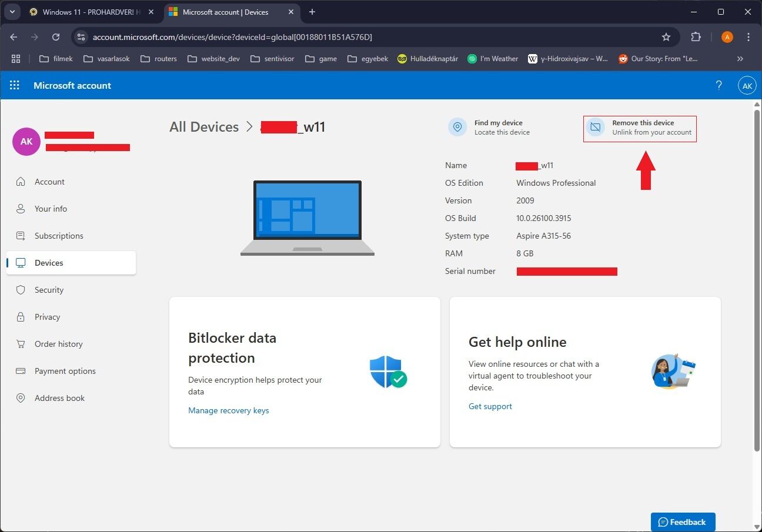The width and height of the screenshot is (762, 532).
Task: Click the Your info person icon
Action: click(x=21, y=209)
